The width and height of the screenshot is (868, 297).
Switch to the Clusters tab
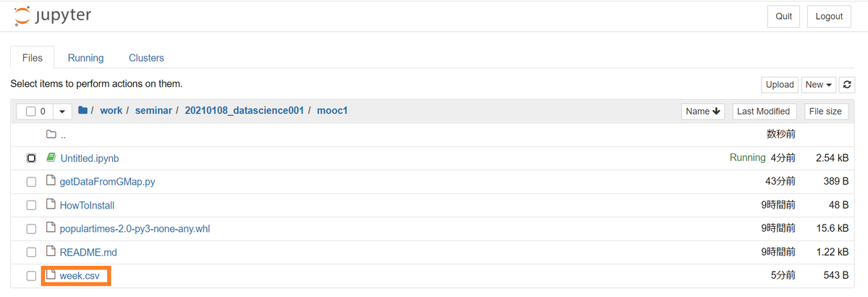pyautogui.click(x=146, y=58)
